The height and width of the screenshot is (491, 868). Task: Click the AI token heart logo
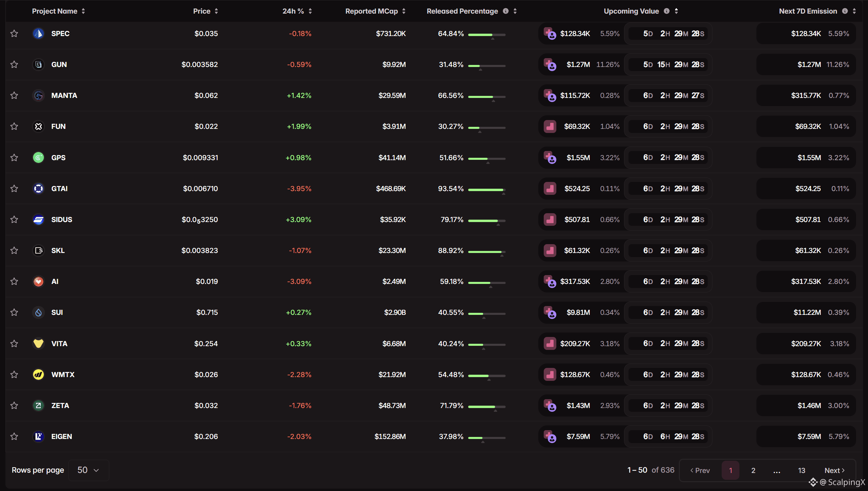38,282
